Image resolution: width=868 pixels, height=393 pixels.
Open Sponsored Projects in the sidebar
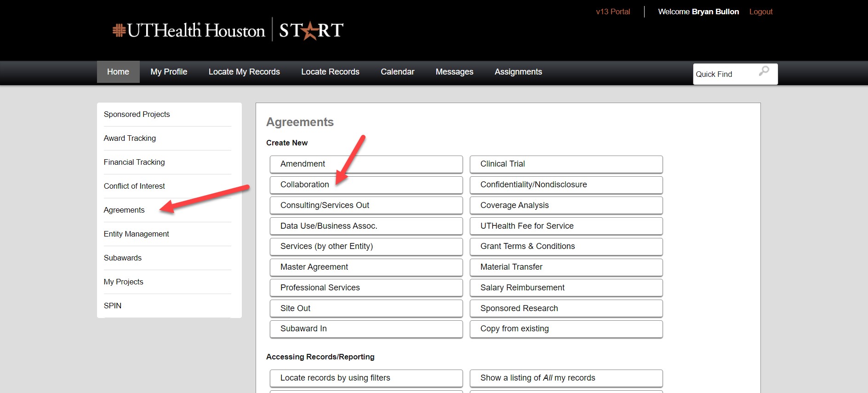pos(137,114)
